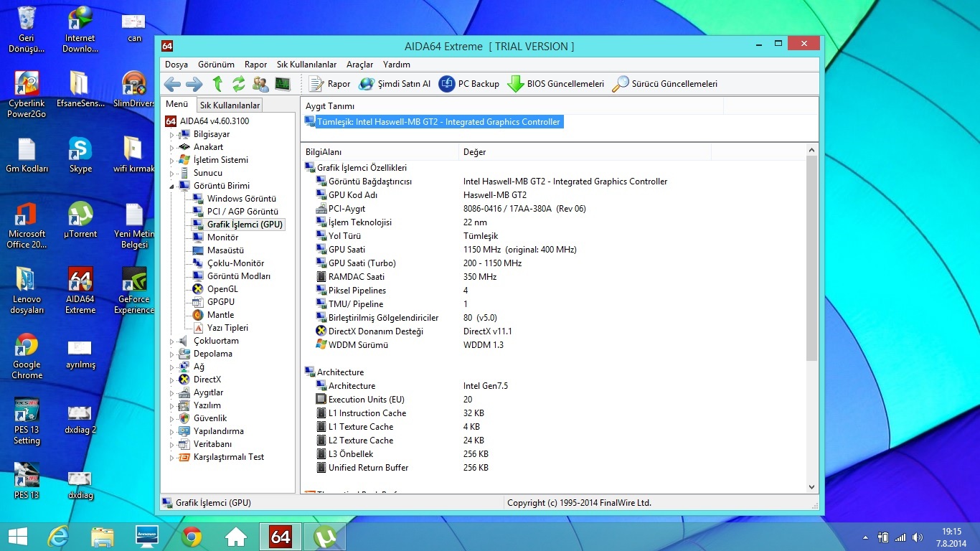Viewport: 980px width, 551px height.
Task: Click the Windows Start button
Action: [17, 536]
